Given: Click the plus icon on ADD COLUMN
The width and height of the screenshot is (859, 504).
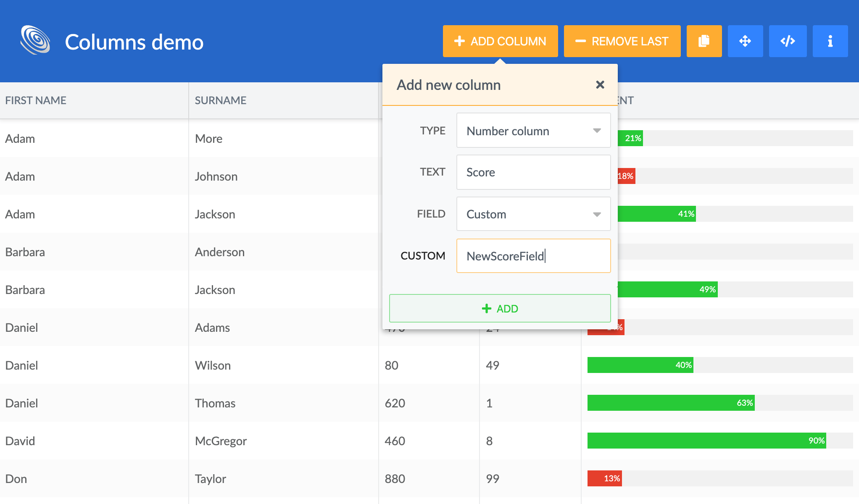Looking at the screenshot, I should pyautogui.click(x=459, y=41).
